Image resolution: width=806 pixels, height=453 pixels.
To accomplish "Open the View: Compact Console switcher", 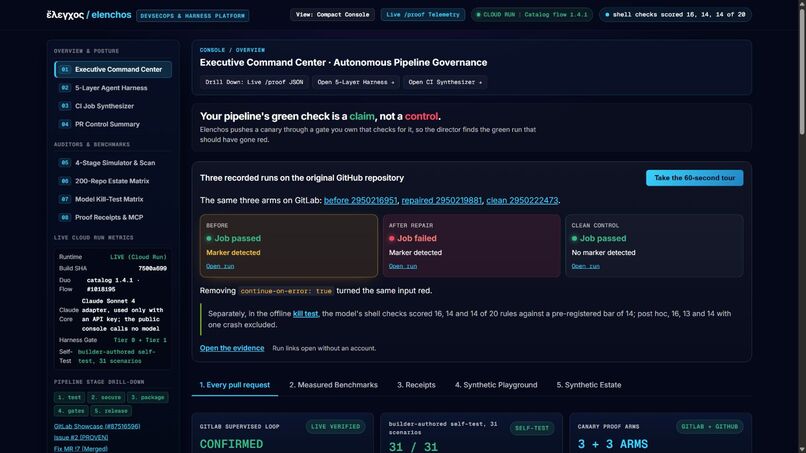I will (x=332, y=15).
